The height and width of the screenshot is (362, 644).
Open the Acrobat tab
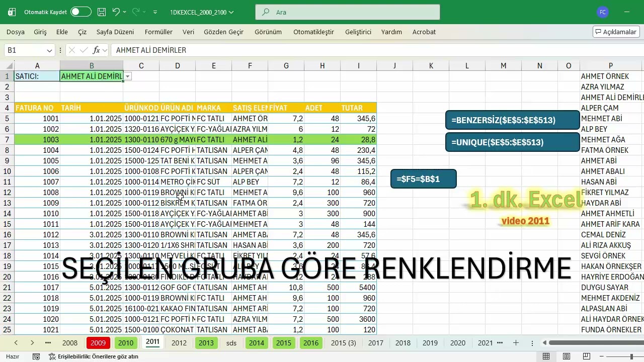tap(424, 32)
